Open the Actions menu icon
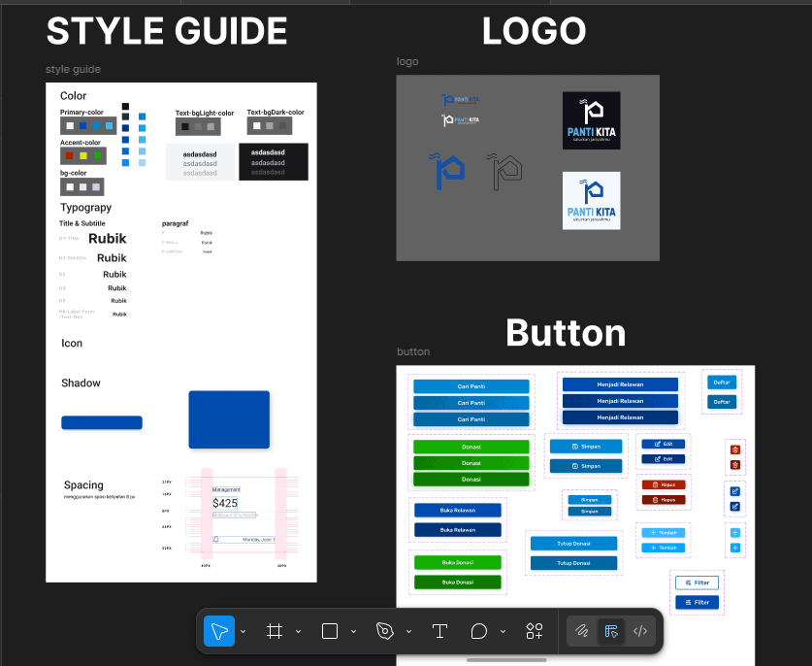 (534, 631)
